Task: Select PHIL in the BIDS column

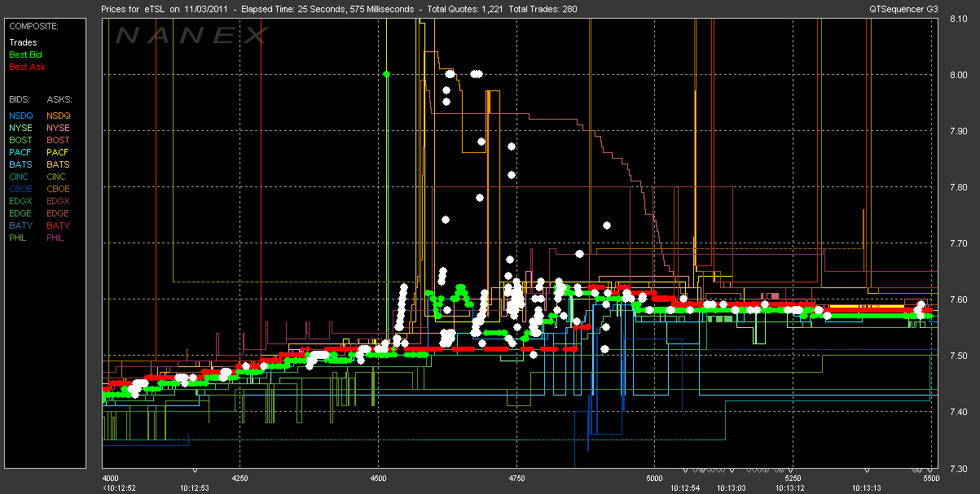Action: (x=19, y=238)
